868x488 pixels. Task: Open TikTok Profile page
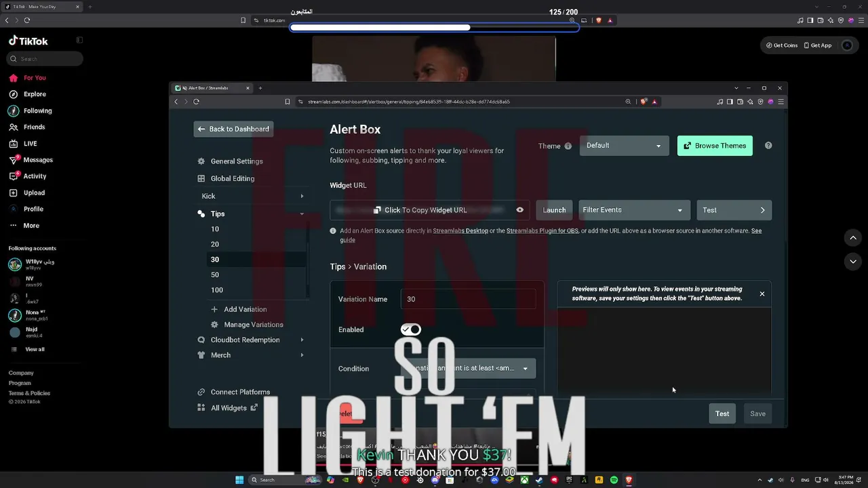33,209
